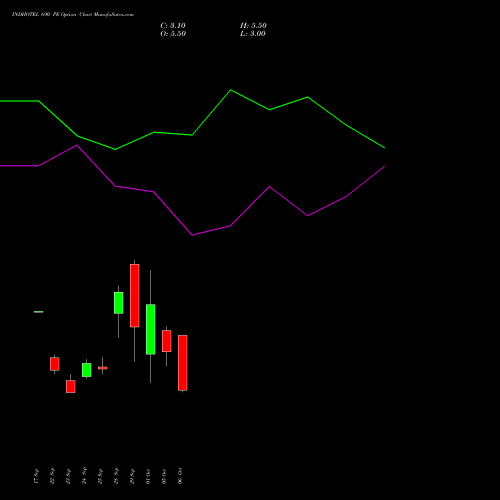Select the '24 Sep' date axis label
Screen dimensions: 500x500
pyautogui.click(x=84, y=476)
